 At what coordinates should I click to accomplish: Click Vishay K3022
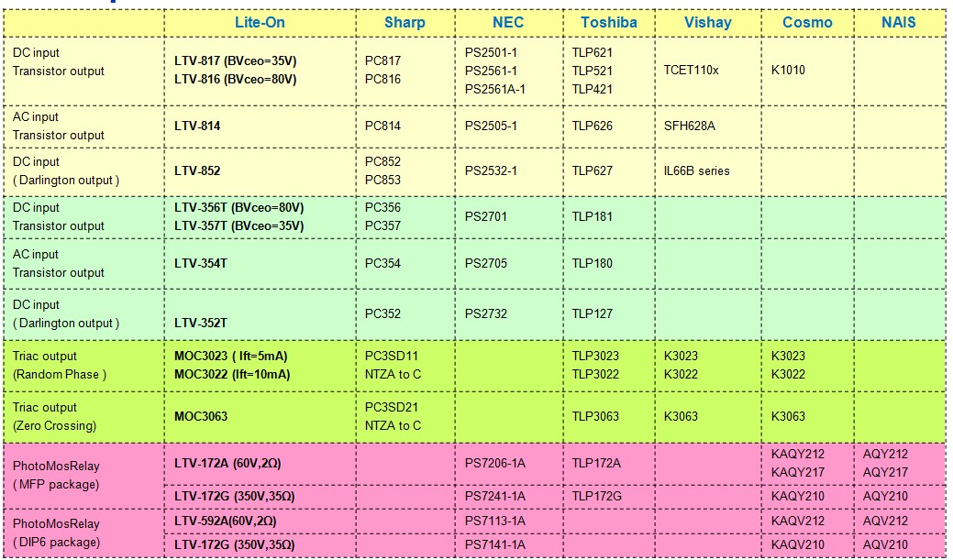click(x=681, y=374)
